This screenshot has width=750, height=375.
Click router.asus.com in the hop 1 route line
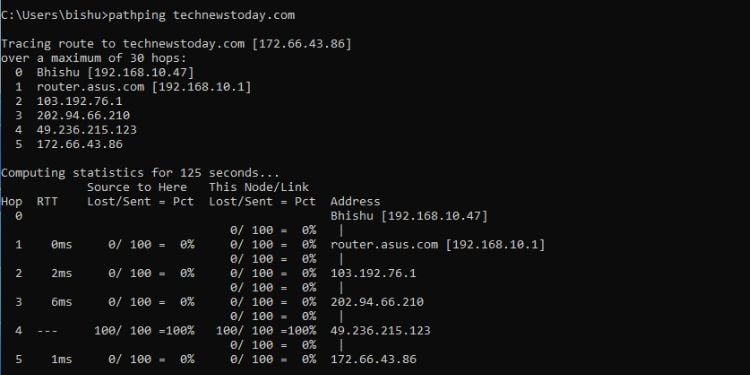[90, 87]
